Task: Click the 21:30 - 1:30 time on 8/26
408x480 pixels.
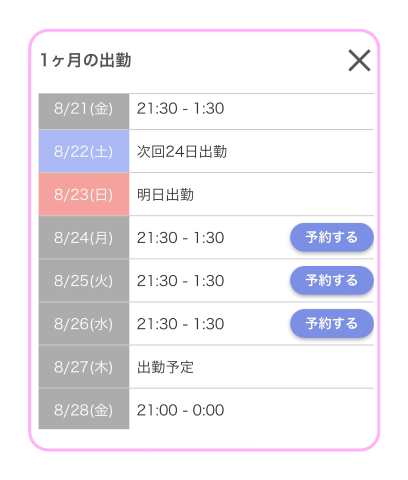Action: 180,324
